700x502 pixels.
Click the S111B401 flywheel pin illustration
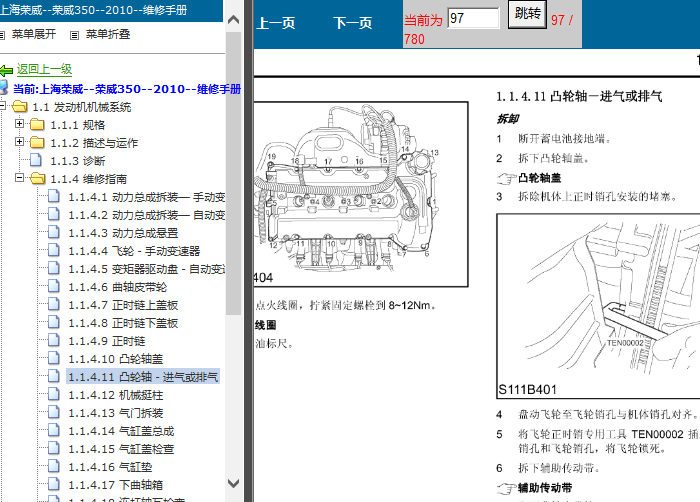[x=598, y=306]
